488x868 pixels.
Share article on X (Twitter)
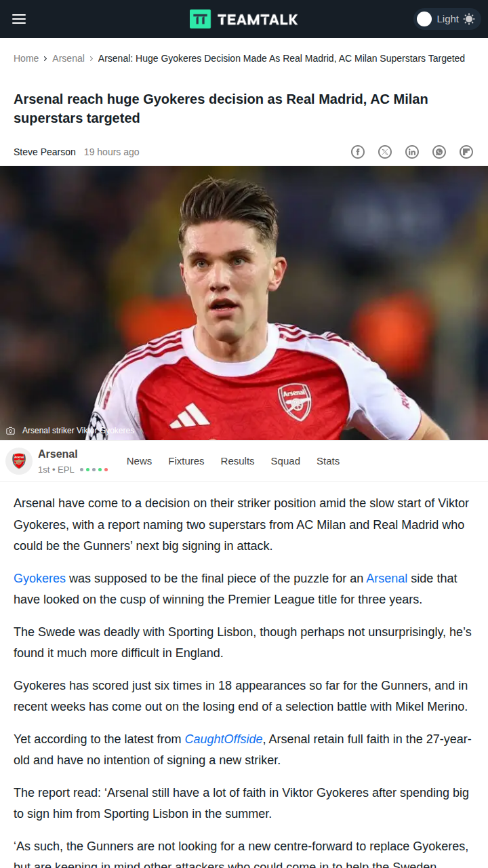click(x=385, y=152)
